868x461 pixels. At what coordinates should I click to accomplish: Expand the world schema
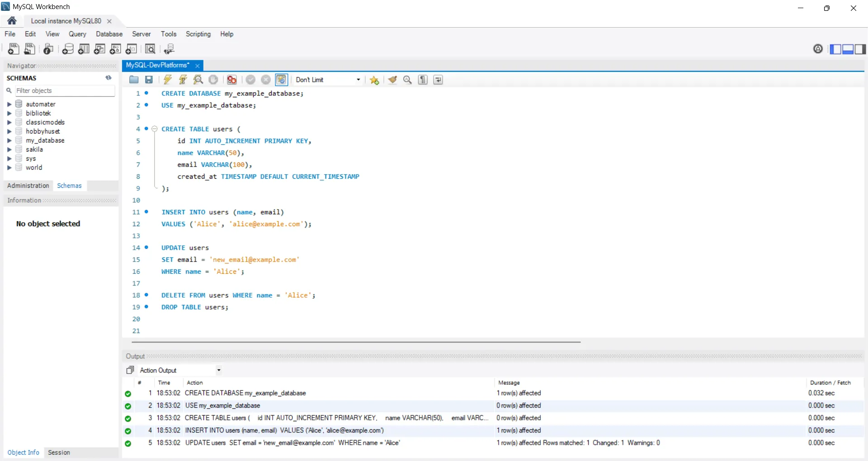coord(9,167)
